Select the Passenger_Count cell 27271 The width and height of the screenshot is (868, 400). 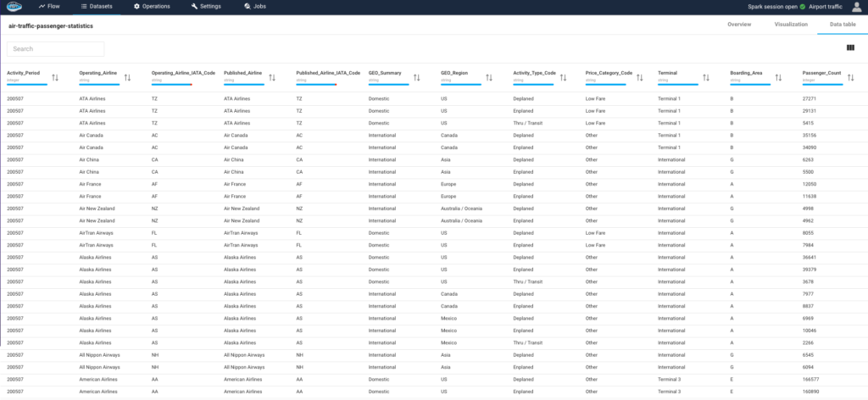click(x=810, y=98)
